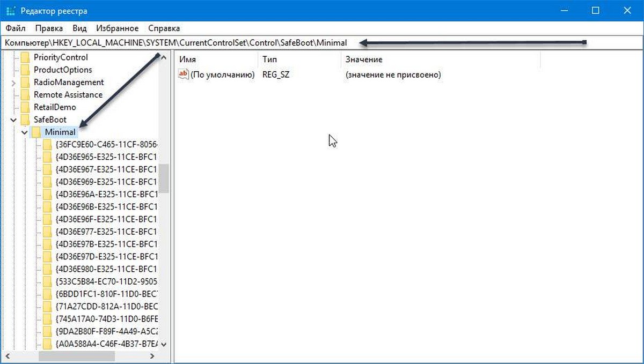Click the SafeBoot folder icon

click(x=25, y=120)
